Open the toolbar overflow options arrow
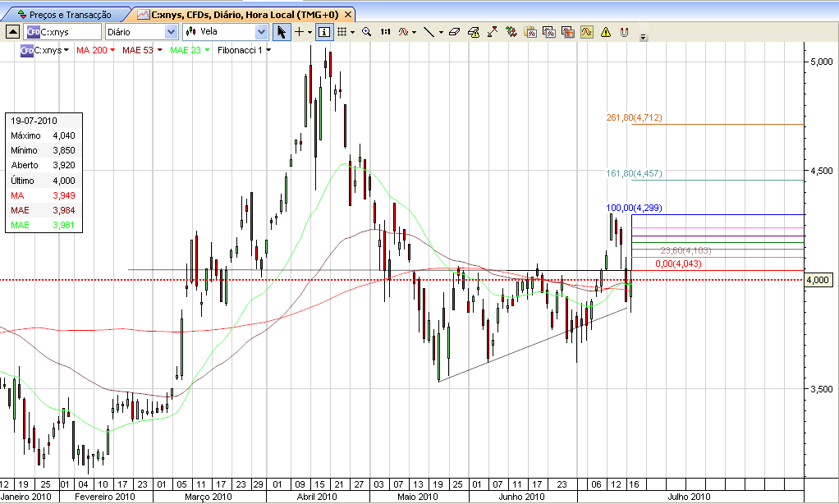839x504 pixels. [643, 37]
